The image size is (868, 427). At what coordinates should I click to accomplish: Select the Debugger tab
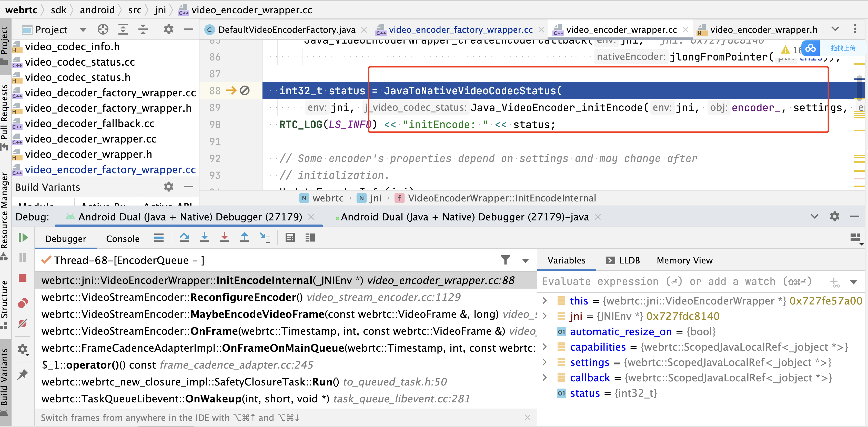click(66, 239)
